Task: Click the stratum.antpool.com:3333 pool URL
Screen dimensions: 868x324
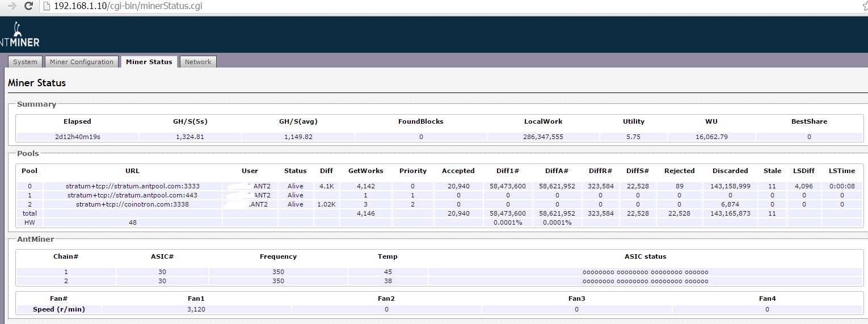Action: click(x=132, y=186)
